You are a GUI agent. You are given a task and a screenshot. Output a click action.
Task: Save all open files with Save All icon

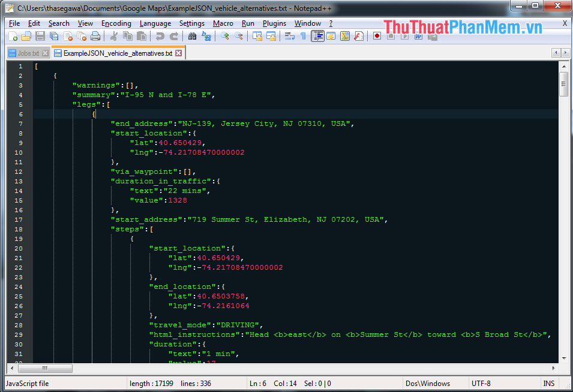pos(55,36)
